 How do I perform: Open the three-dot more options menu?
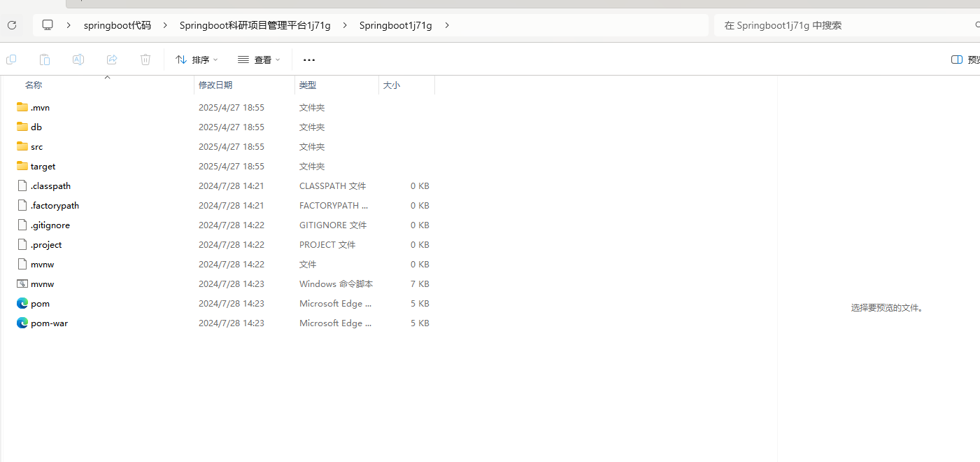pos(309,60)
